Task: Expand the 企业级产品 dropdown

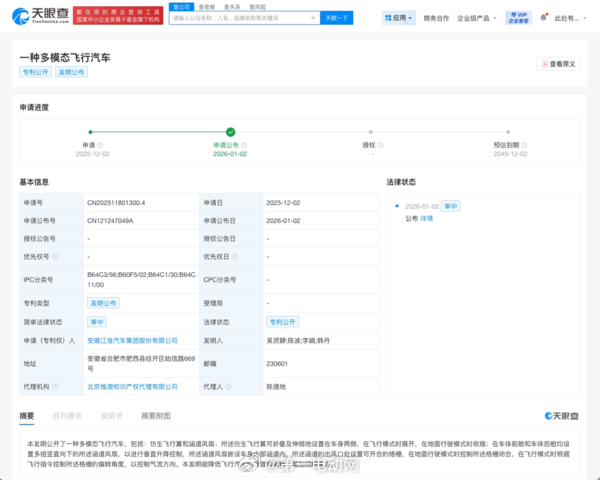Action: coord(477,18)
